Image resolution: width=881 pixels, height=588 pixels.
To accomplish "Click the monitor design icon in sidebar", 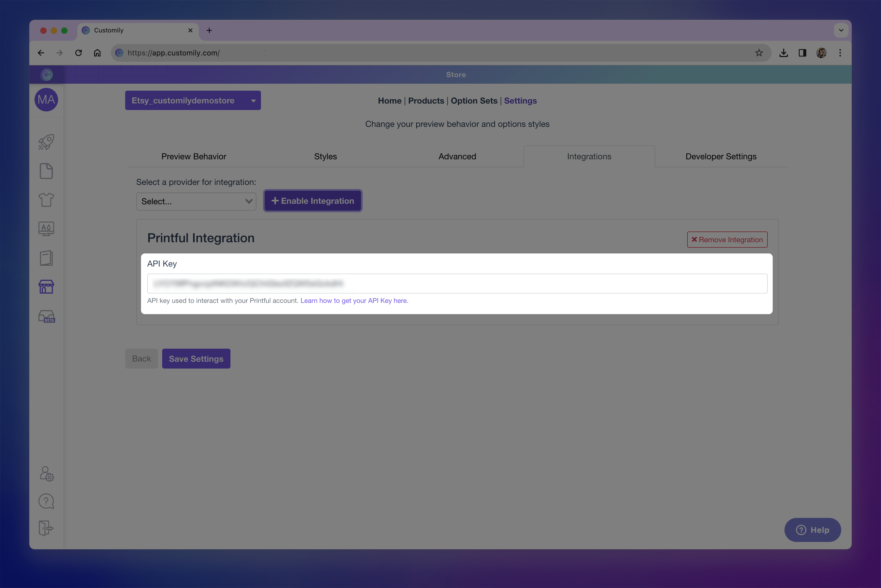I will pyautogui.click(x=46, y=228).
